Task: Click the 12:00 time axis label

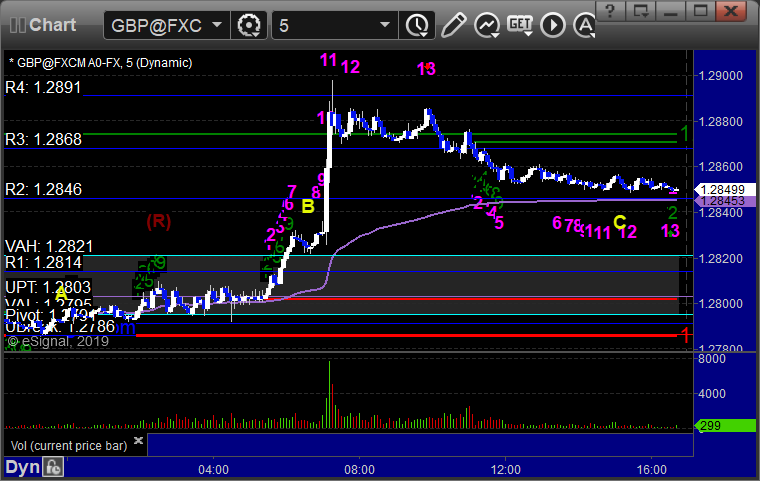Action: click(506, 469)
